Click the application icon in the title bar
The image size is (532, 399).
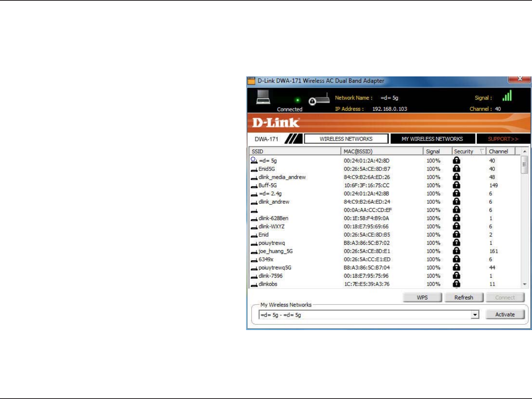[251, 80]
